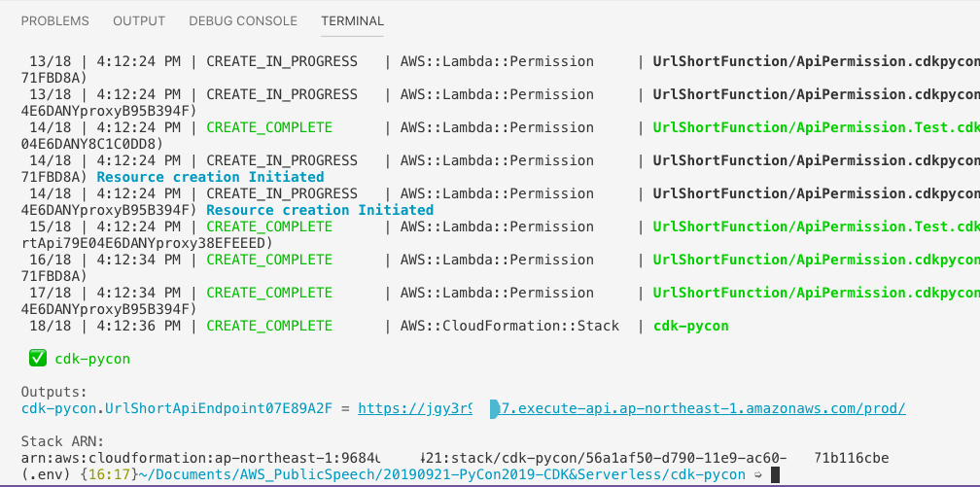This screenshot has height=487, width=980.
Task: Switch to the PROBLEMS tab
Action: point(55,21)
